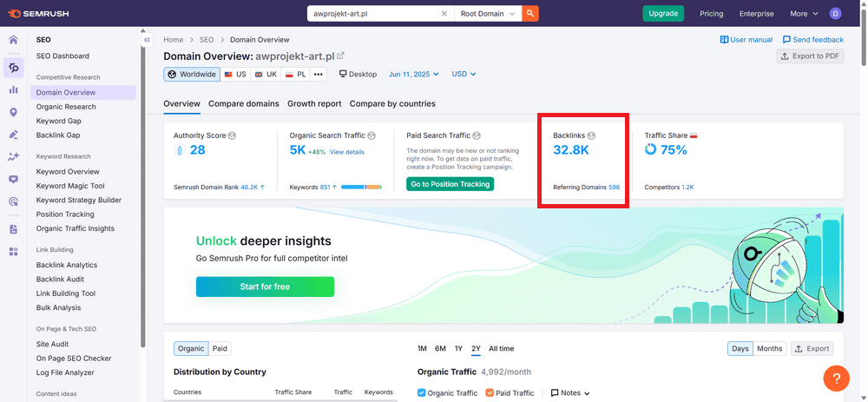Switch the chart to Paid
The height and width of the screenshot is (402, 868).
point(220,348)
